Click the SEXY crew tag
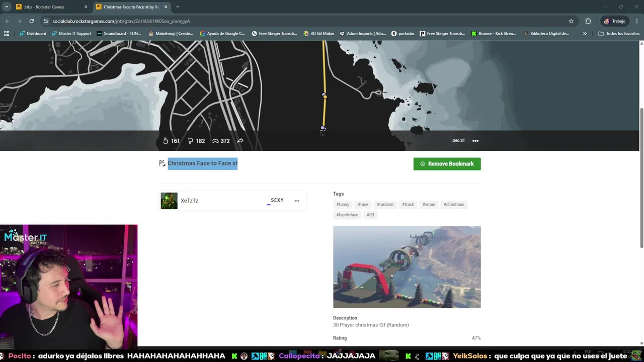Screen dimensions: 644x362 (x=277, y=200)
